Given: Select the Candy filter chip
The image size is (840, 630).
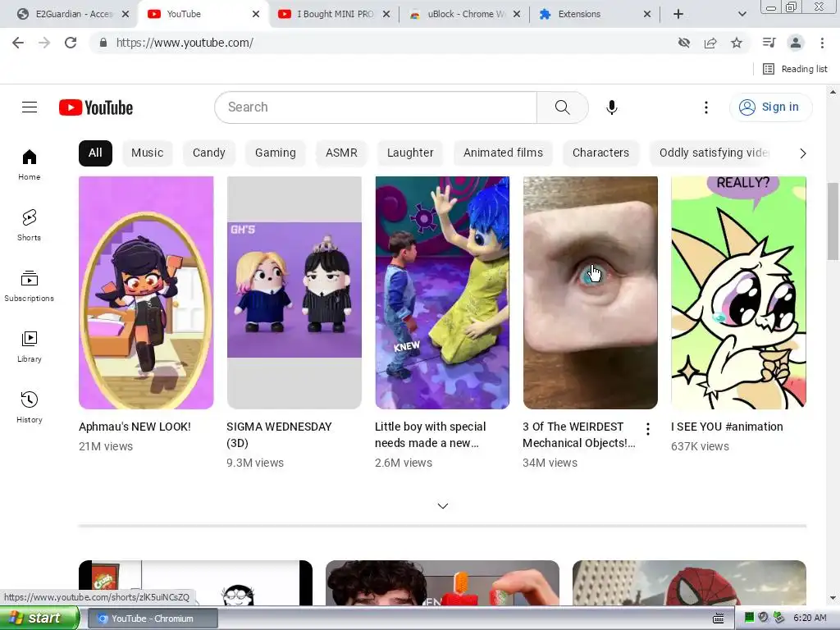Looking at the screenshot, I should pyautogui.click(x=209, y=153).
